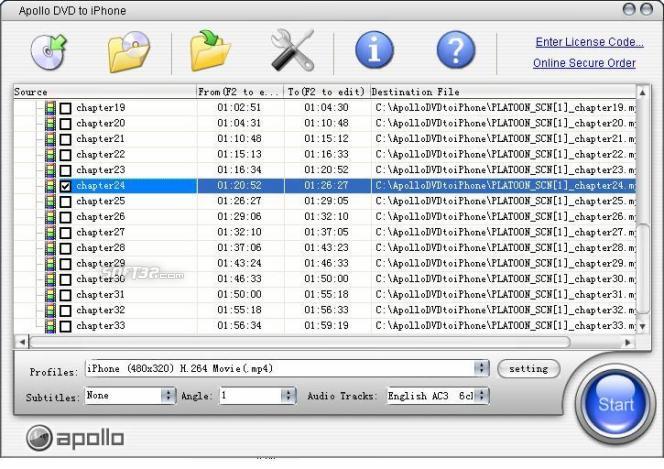664x469 pixels.
Task: Open Online Secure Order link
Action: click(584, 63)
